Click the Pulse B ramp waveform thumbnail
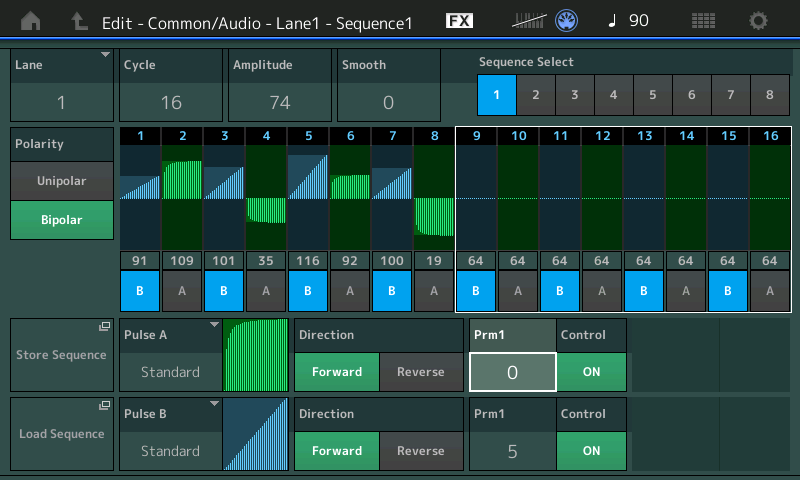 tap(257, 434)
